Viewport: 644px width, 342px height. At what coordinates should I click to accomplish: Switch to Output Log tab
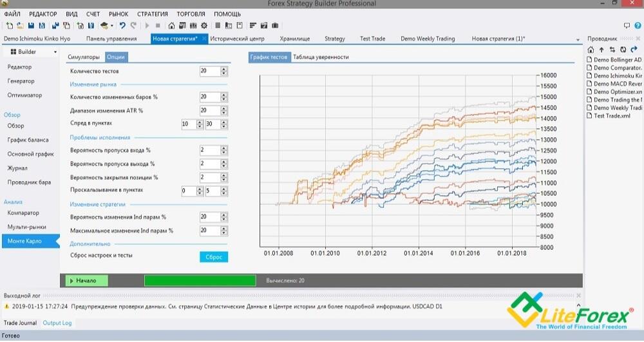pyautogui.click(x=57, y=323)
